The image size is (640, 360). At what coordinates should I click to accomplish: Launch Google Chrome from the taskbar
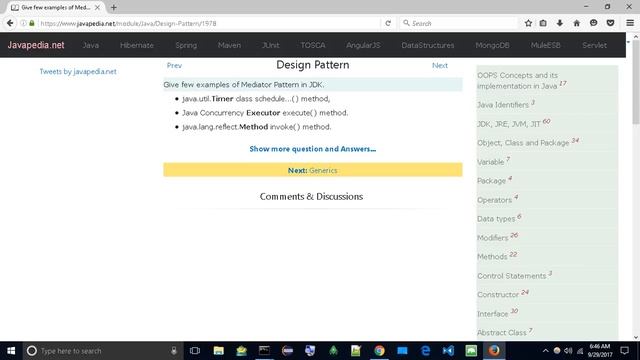[379, 351]
